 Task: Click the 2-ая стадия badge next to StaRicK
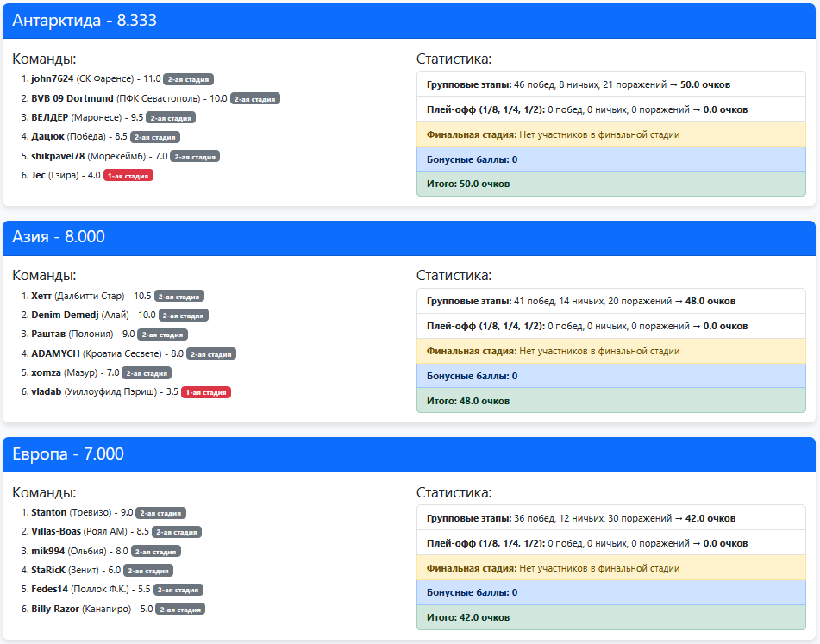pos(148,571)
